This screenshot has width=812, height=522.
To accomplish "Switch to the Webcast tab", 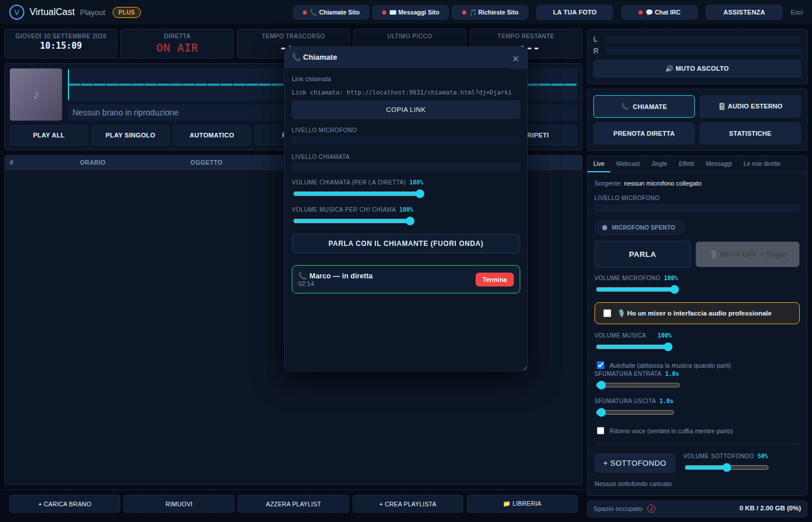I will [628, 164].
